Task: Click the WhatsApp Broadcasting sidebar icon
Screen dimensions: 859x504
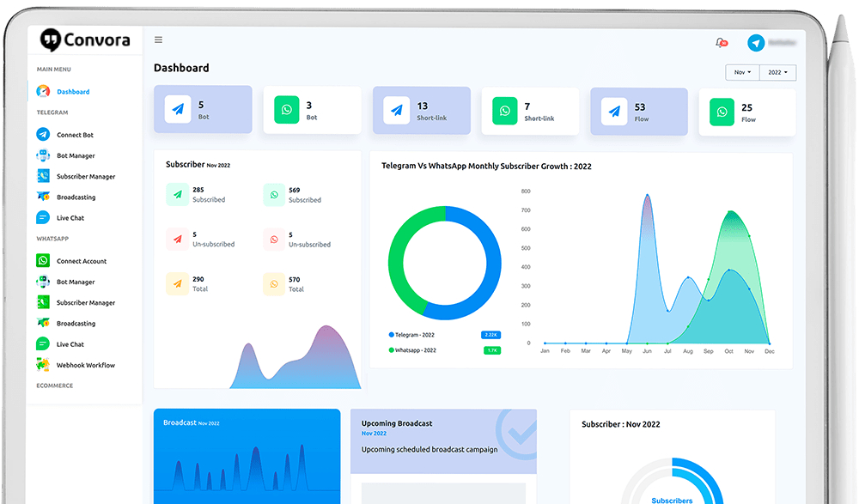Action: [43, 324]
